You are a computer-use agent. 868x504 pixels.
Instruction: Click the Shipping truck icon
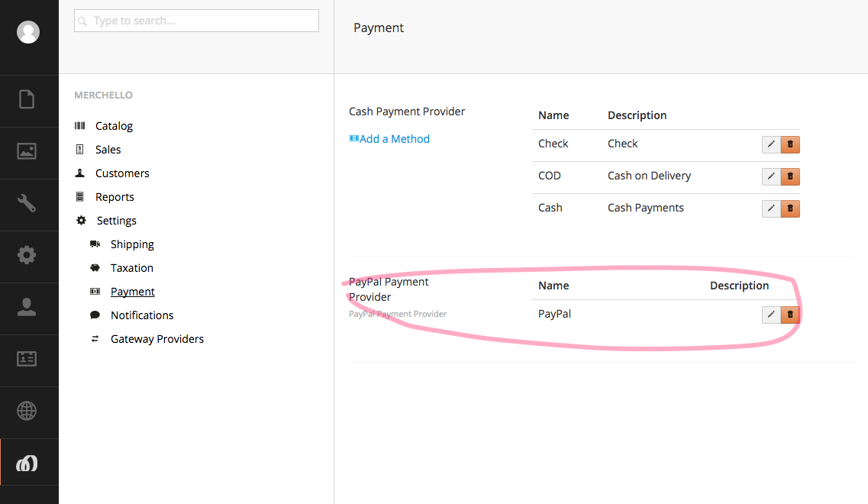[x=95, y=244]
